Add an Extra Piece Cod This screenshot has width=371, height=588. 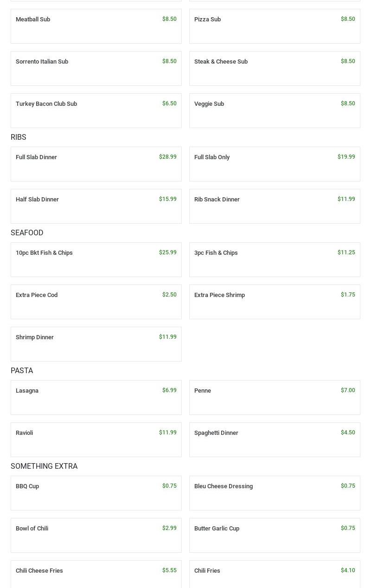click(x=96, y=302)
